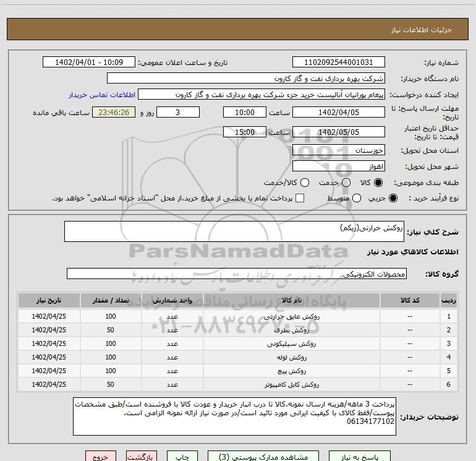Click row number 3 in ردیف column
The width and height of the screenshot is (476, 461).
click(449, 343)
